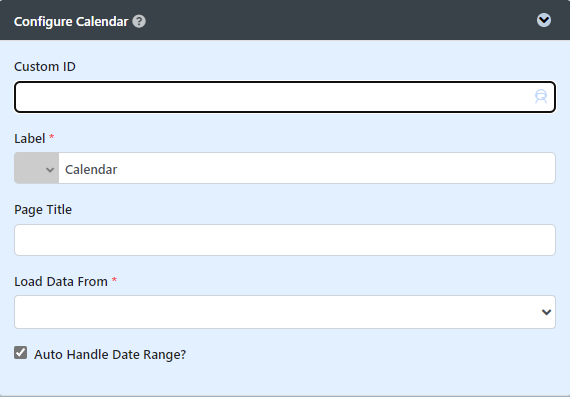The width and height of the screenshot is (570, 397).
Task: Click the red required asterisk beside Label
Action: [52, 137]
